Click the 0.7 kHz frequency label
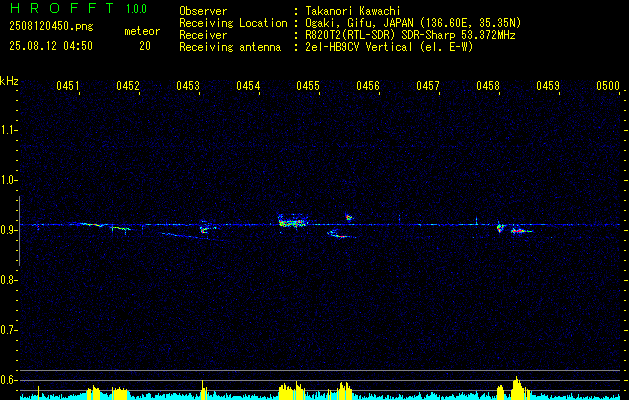Viewport: 629px width, 400px height. click(7, 330)
